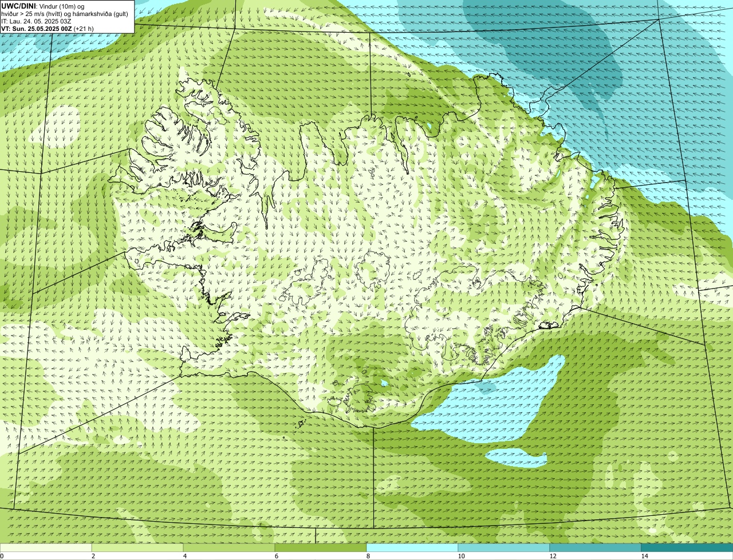This screenshot has width=733, height=560.
Task: Click the dark teal legend segment above 14
Action: [x=687, y=547]
